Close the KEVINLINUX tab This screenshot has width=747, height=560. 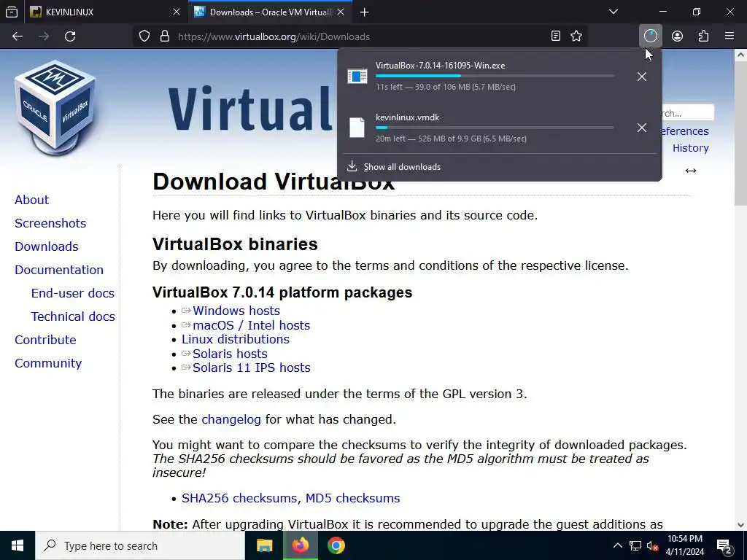(x=177, y=12)
